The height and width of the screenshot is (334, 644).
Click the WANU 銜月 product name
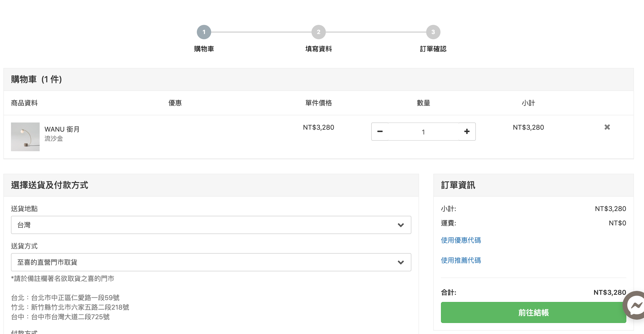[62, 129]
